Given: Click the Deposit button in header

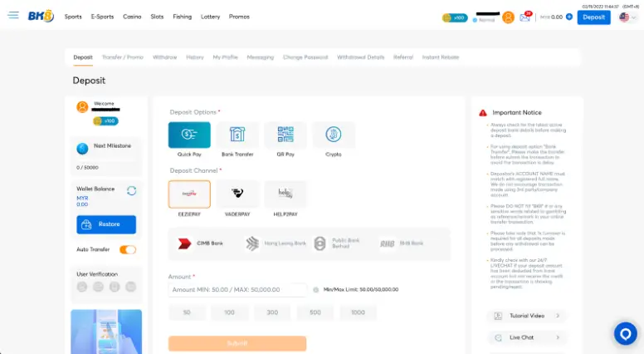Looking at the screenshot, I should (593, 17).
